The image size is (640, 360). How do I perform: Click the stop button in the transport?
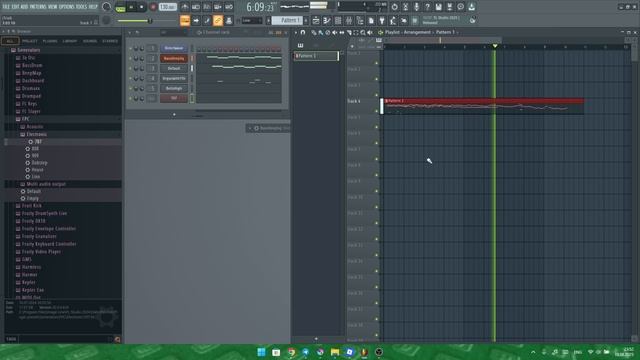142,7
